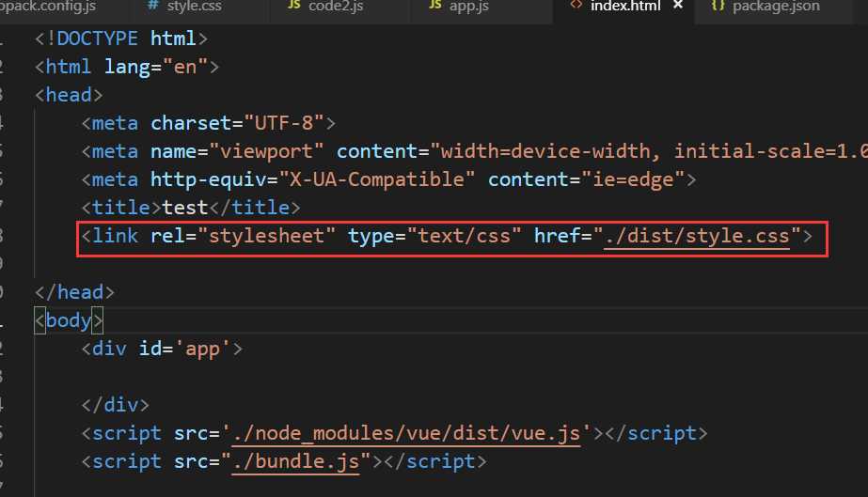This screenshot has height=497, width=868.
Task: Follow the ./bundle.js script source link
Action: 299,461
